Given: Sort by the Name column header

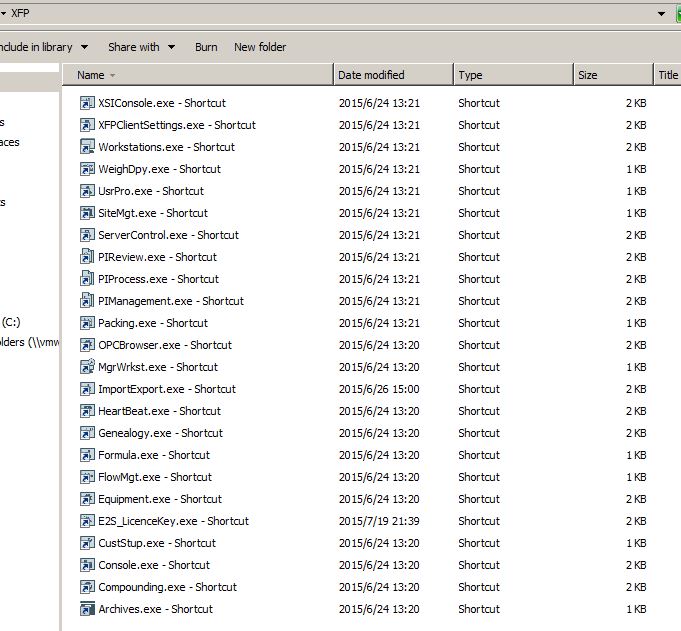Looking at the screenshot, I should coord(198,75).
